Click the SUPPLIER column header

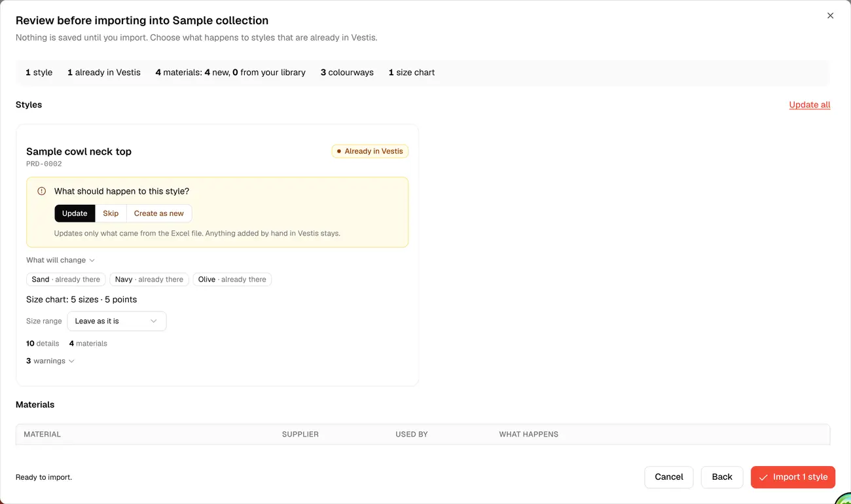[300, 434]
